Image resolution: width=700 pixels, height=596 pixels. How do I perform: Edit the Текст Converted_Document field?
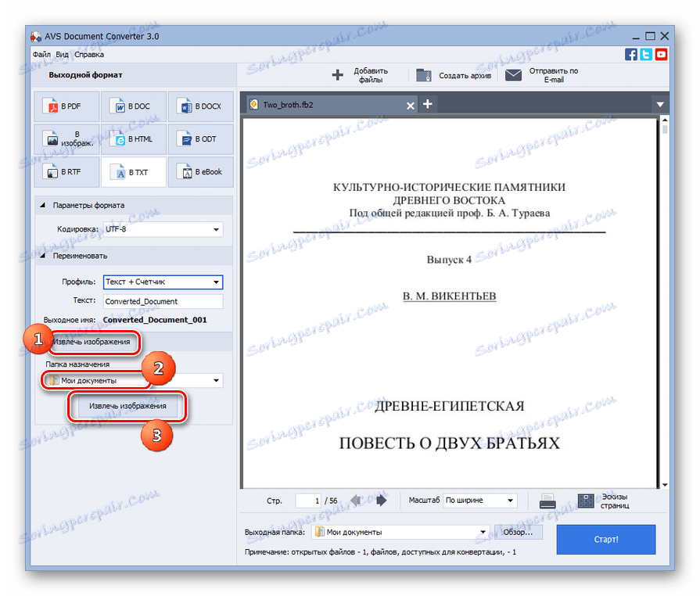pos(163,301)
